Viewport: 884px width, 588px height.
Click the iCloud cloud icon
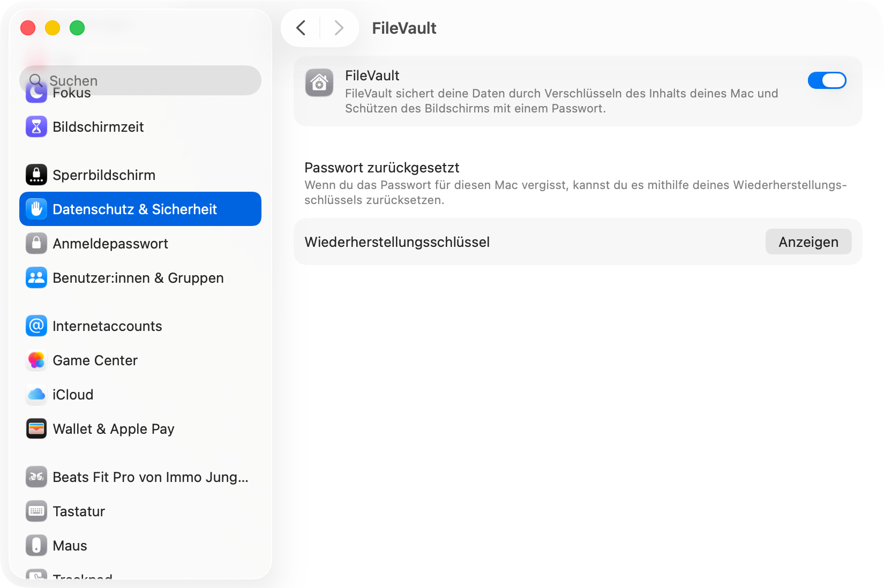(x=36, y=395)
